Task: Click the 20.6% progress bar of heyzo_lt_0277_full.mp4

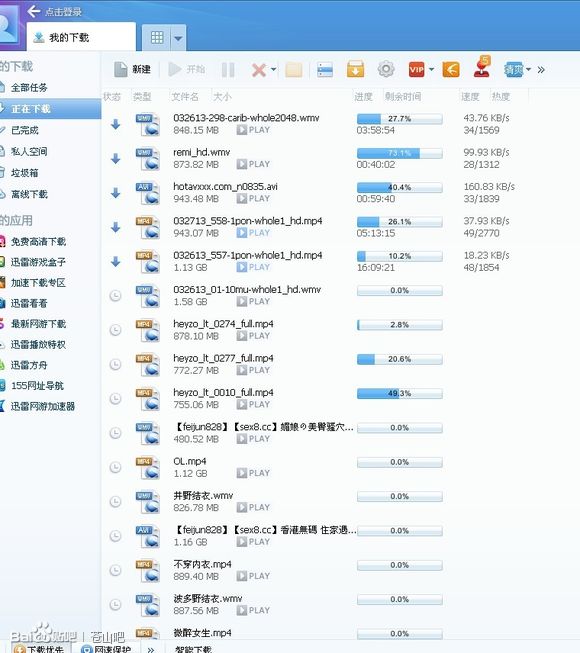Action: pyautogui.click(x=400, y=359)
